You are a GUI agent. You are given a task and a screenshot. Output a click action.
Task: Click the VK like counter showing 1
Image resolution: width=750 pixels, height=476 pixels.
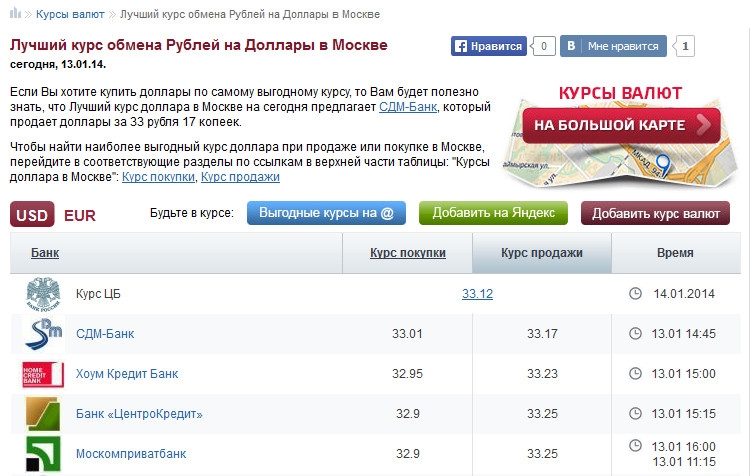pyautogui.click(x=684, y=46)
